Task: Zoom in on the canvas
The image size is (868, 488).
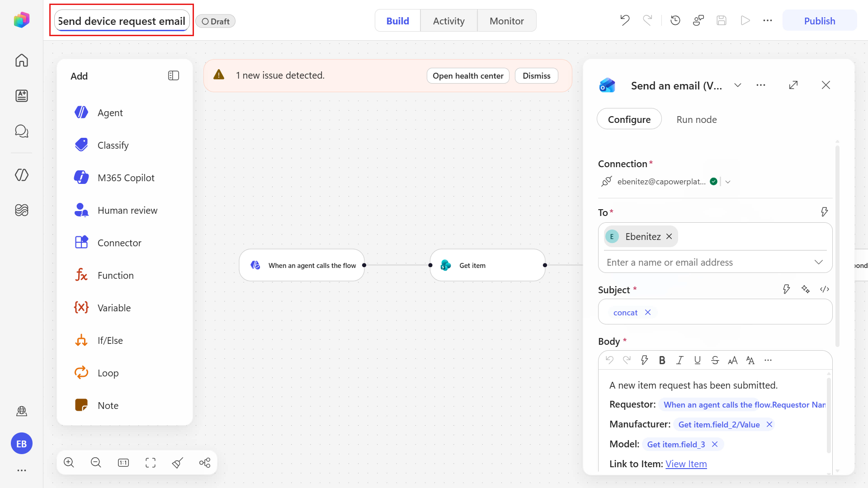Action: (x=69, y=462)
